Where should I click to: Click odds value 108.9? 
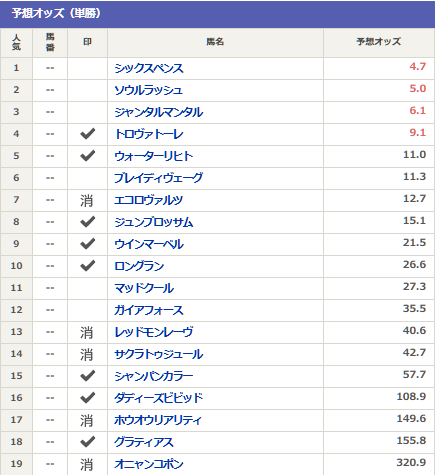point(411,397)
